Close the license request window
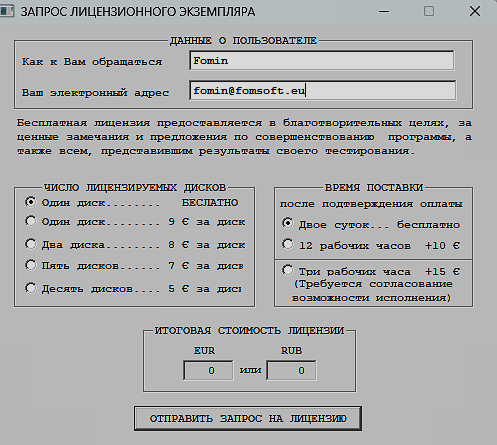The width and height of the screenshot is (497, 445). point(475,11)
